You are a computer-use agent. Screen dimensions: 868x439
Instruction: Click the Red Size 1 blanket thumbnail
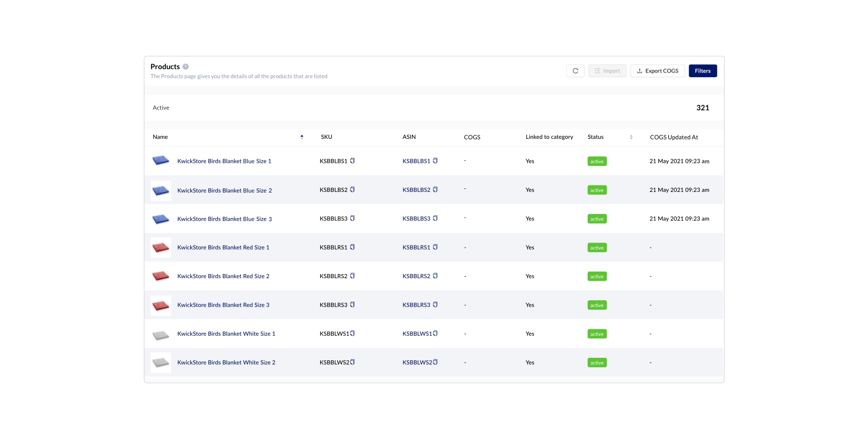(161, 248)
